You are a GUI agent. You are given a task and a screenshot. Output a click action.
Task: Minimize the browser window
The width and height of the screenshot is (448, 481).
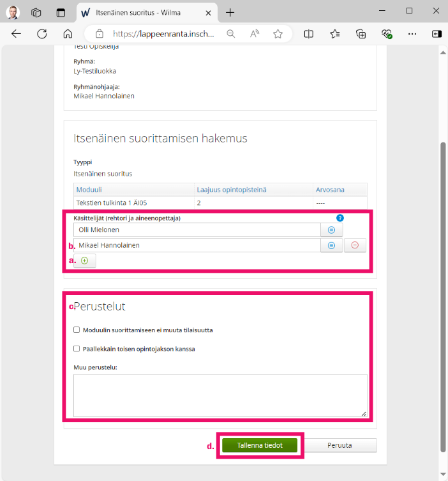coord(382,11)
